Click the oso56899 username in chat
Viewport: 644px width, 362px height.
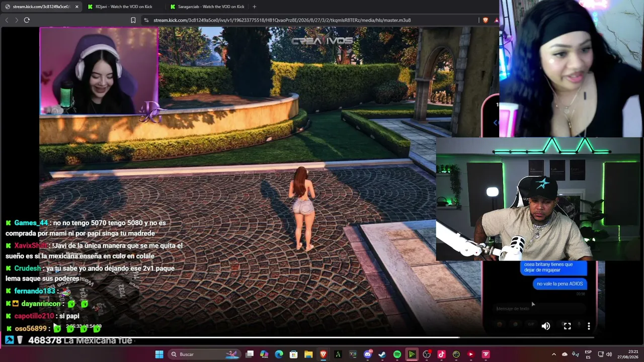(x=30, y=329)
